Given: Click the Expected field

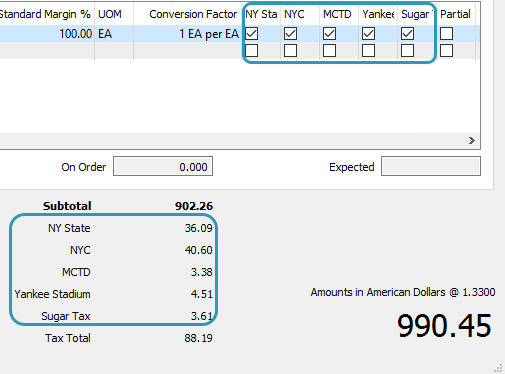Looking at the screenshot, I should [x=431, y=166].
